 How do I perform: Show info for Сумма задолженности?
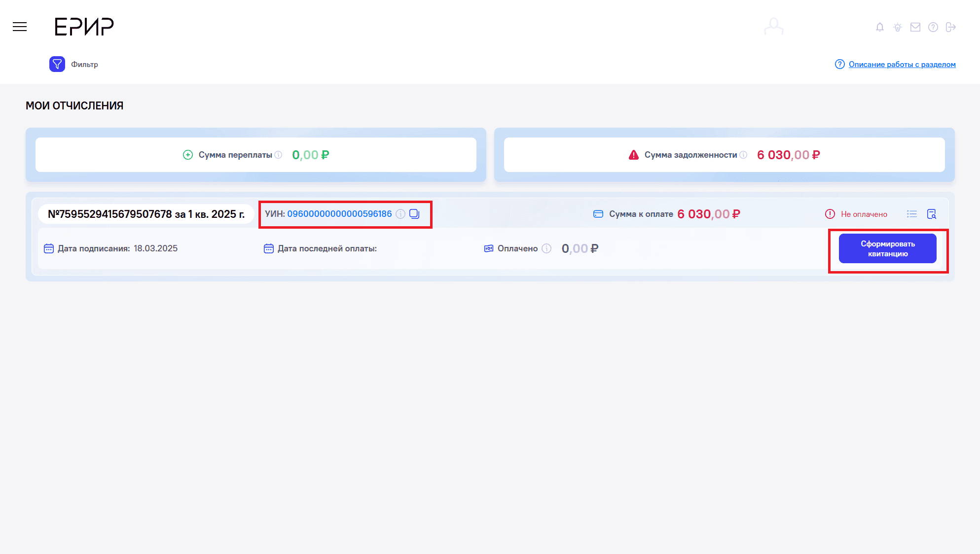[x=743, y=155]
